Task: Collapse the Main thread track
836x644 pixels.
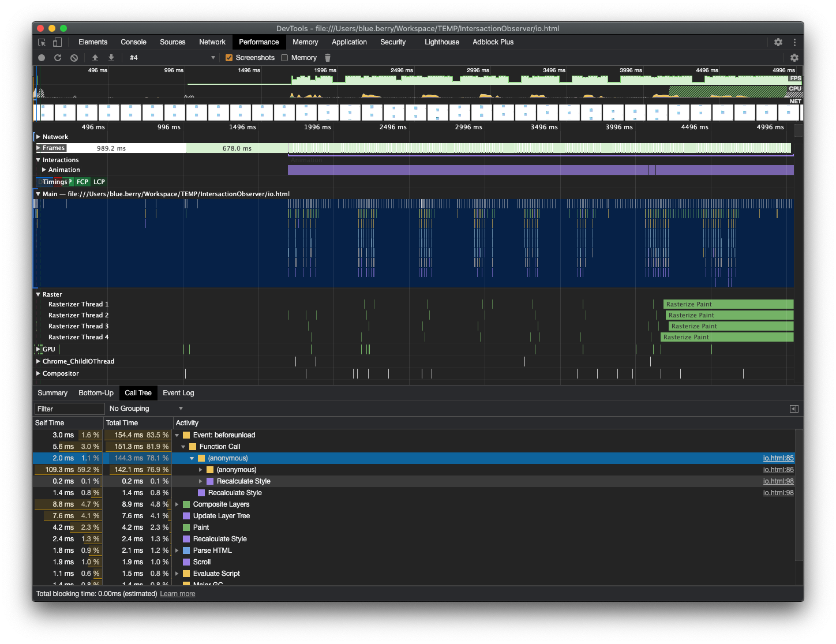Action: (x=39, y=194)
